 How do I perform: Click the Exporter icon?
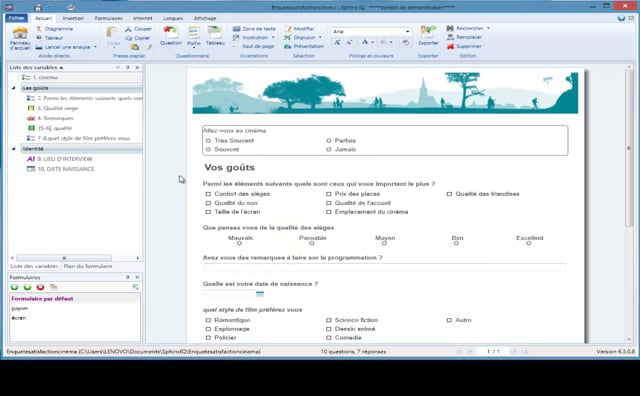click(x=428, y=33)
